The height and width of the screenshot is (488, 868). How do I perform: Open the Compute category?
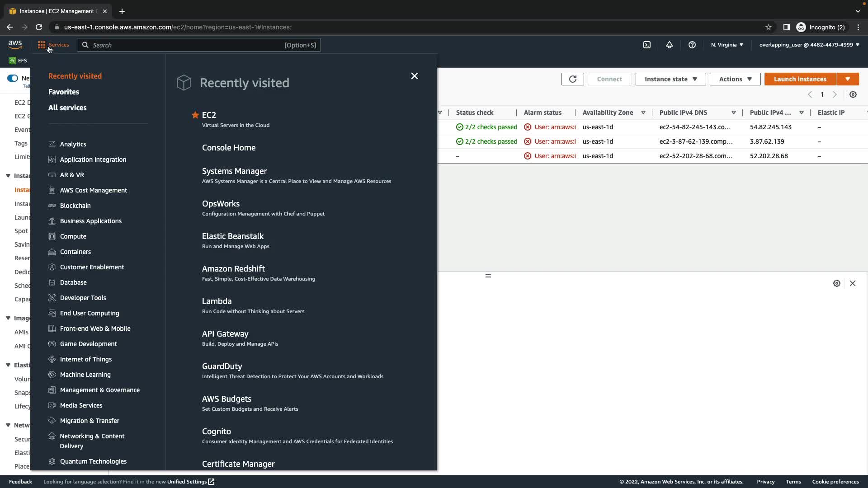coord(73,236)
